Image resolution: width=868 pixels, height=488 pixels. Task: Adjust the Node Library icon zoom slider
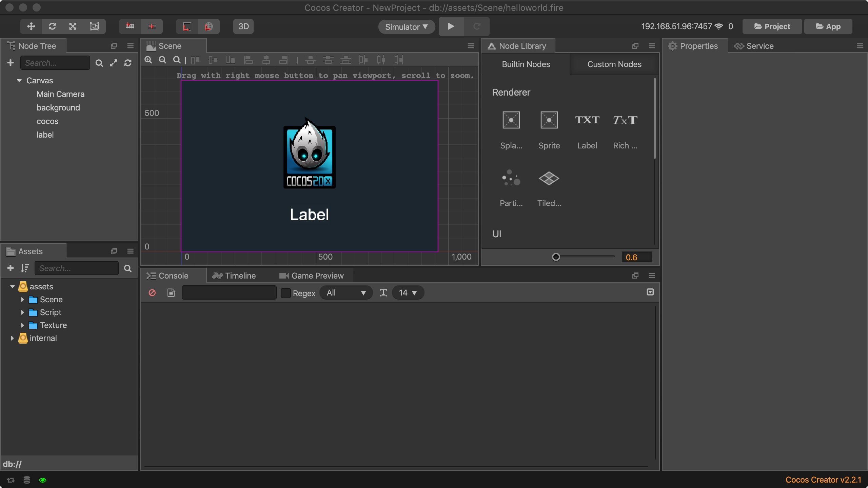(x=556, y=257)
